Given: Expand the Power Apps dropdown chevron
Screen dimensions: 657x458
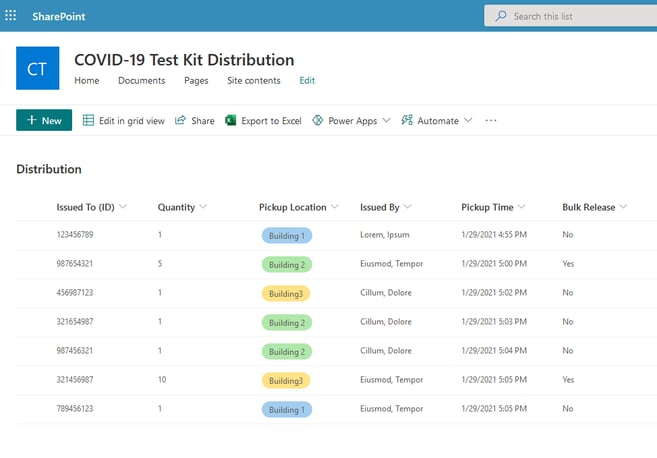Looking at the screenshot, I should coord(386,121).
